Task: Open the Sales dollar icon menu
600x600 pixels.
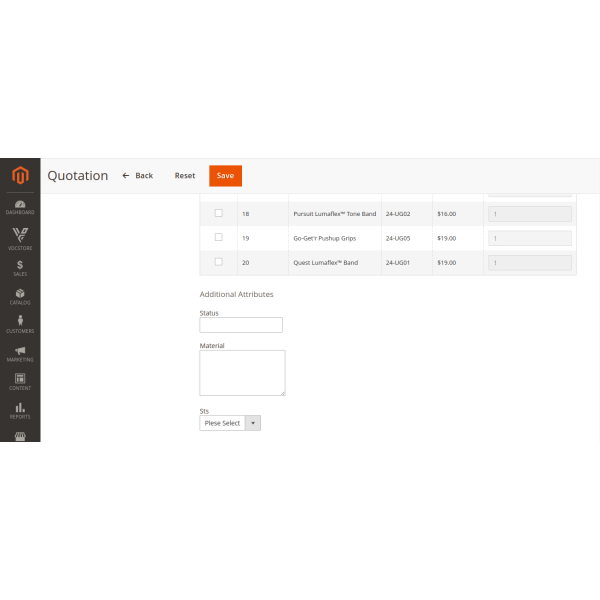Action: click(20, 267)
